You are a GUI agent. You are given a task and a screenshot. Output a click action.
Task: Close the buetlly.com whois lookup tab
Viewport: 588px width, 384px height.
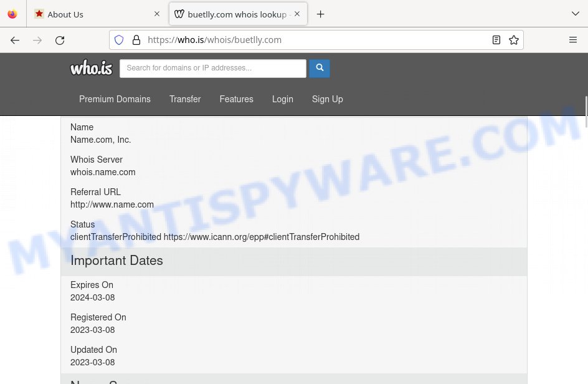(x=297, y=14)
